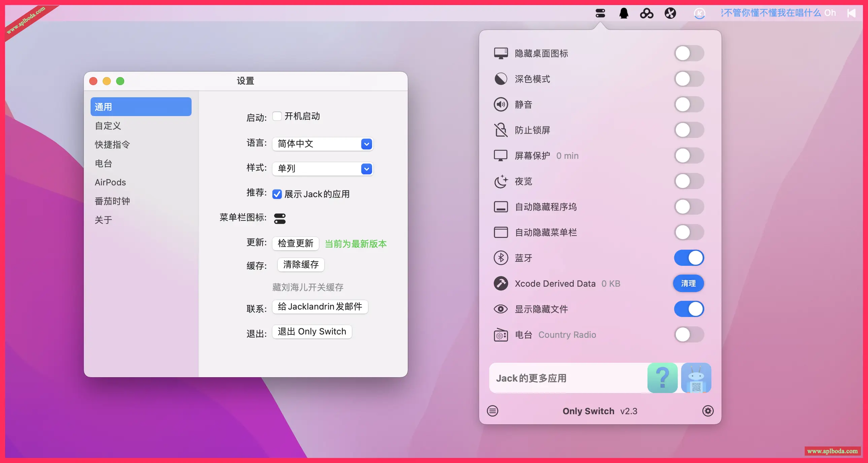The width and height of the screenshot is (868, 463).
Task: Turn on the 电台 Country Radio switch
Action: point(689,335)
